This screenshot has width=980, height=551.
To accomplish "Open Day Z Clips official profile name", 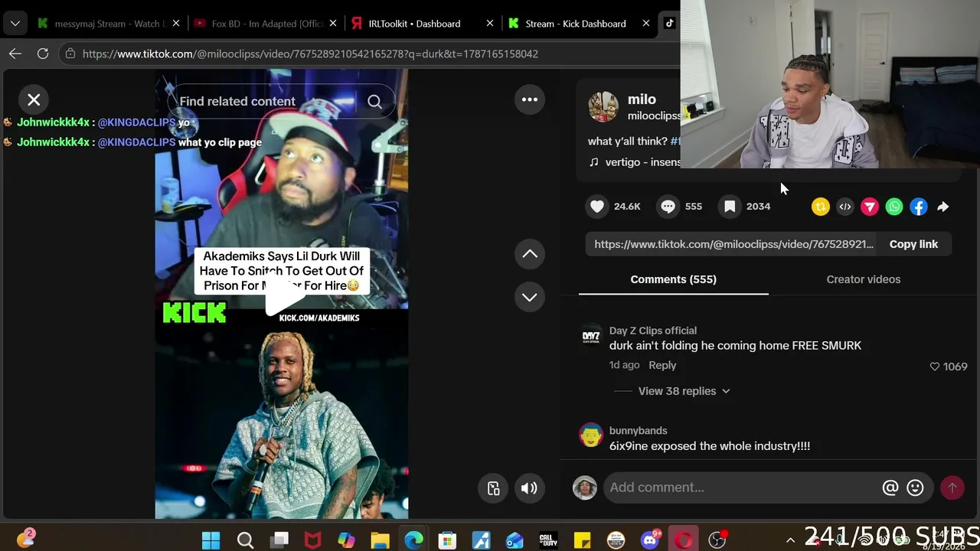I will pos(653,331).
